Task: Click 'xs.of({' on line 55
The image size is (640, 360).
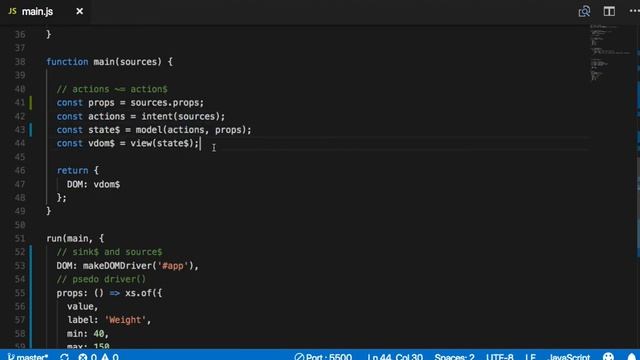Action: click(x=144, y=293)
